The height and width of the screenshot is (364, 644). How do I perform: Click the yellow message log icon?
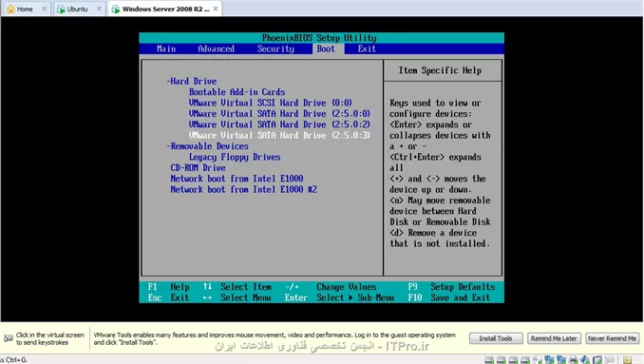627,360
